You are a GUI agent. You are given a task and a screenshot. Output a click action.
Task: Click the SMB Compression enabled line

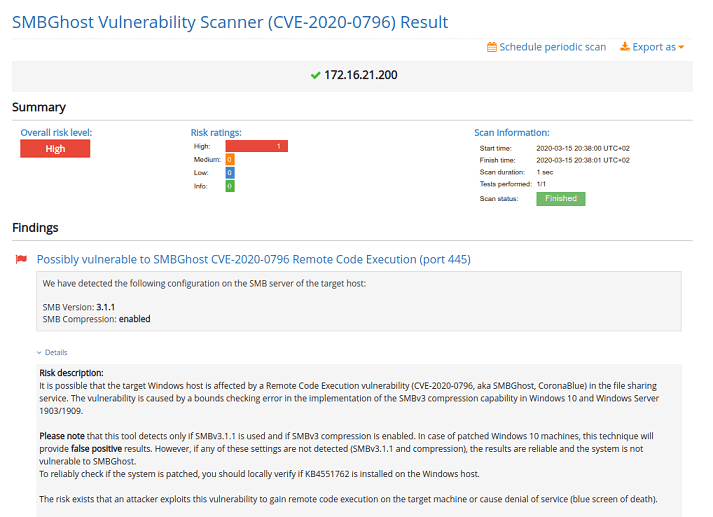pos(96,319)
